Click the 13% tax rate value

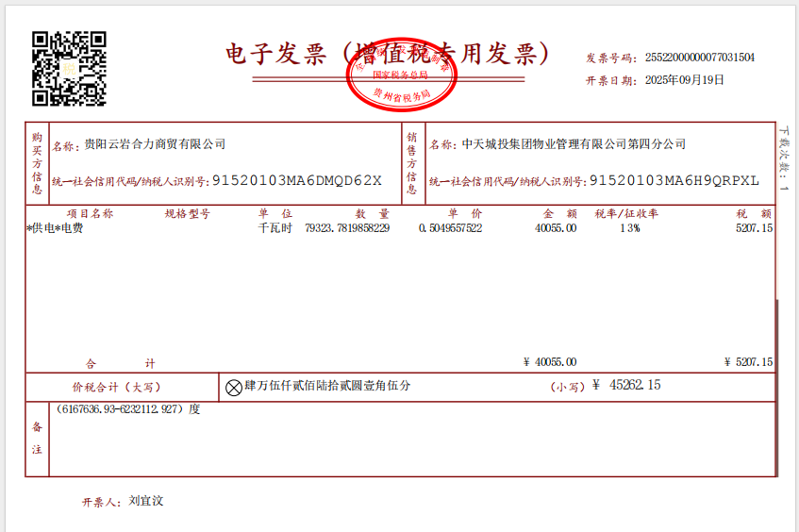coord(629,228)
